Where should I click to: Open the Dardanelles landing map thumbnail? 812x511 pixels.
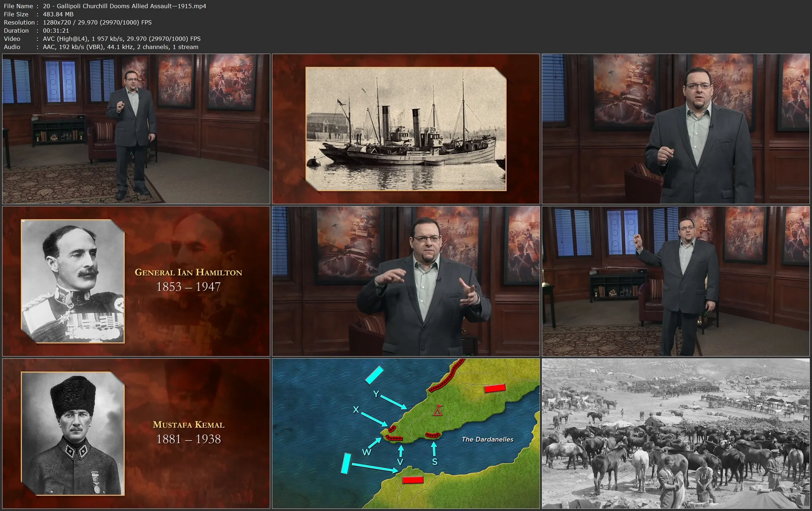click(406, 434)
